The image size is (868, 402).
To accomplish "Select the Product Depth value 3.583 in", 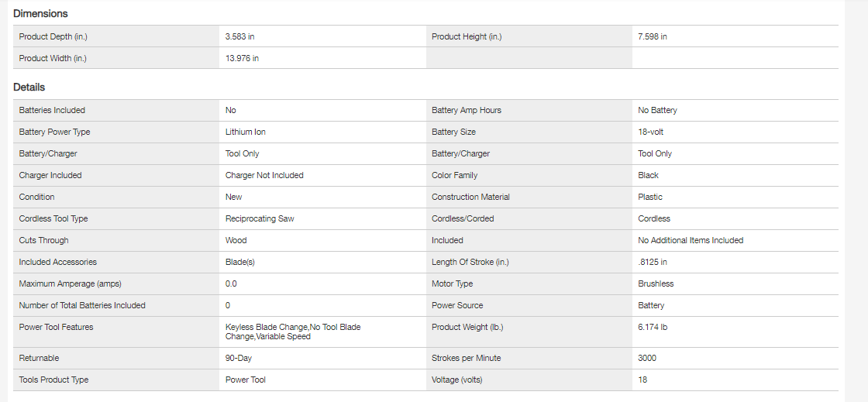I will point(239,36).
